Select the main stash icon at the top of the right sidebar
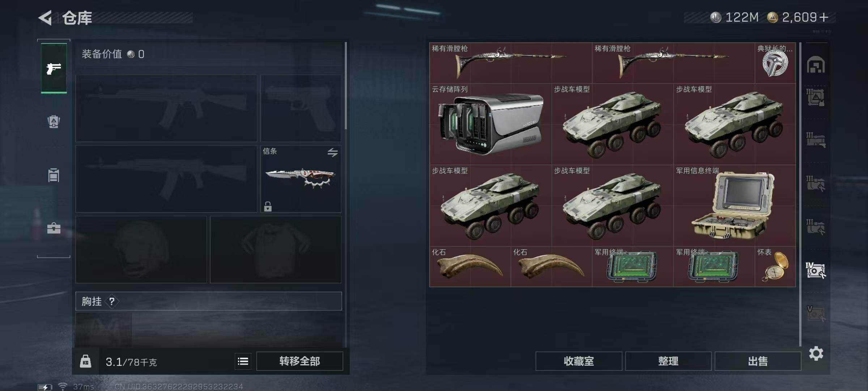The width and height of the screenshot is (868, 391). pyautogui.click(x=816, y=65)
